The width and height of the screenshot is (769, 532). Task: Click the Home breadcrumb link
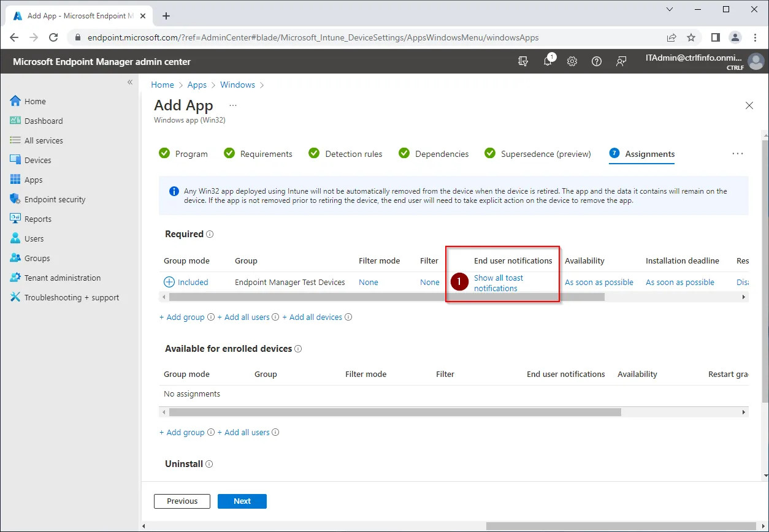click(x=163, y=85)
